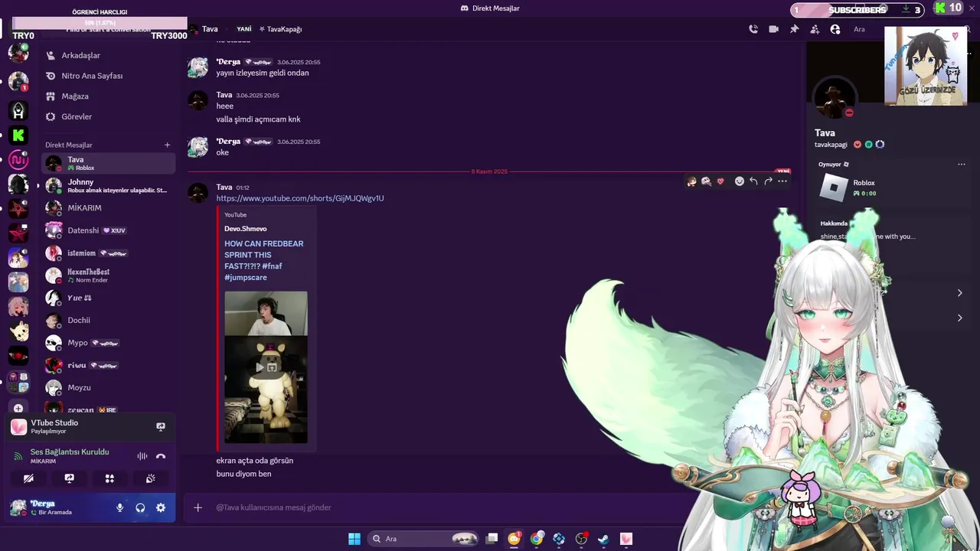Open soundboard in voice panel
Image resolution: width=980 pixels, height=551 pixels.
(151, 478)
